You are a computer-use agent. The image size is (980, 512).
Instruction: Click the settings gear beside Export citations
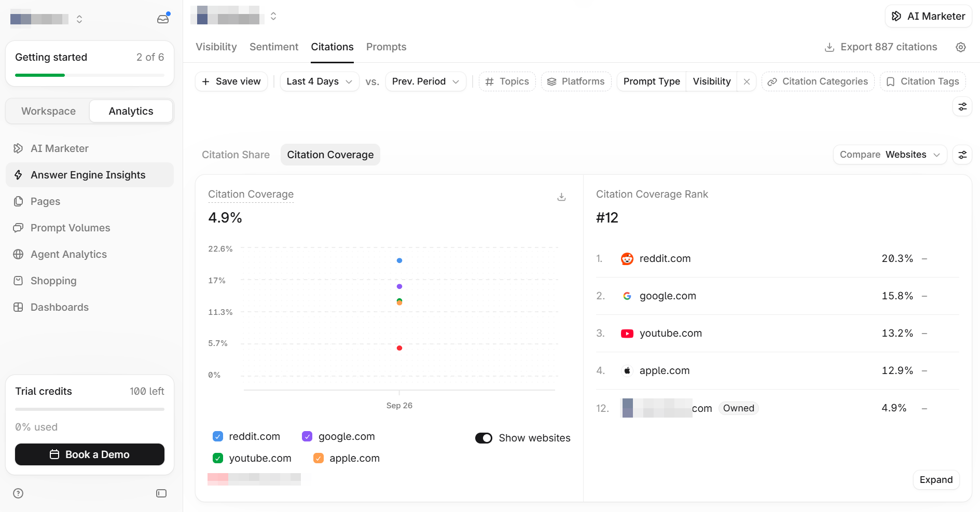(961, 47)
